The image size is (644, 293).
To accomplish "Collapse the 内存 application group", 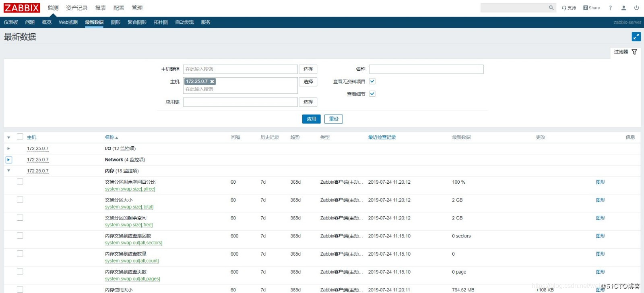I will pyautogui.click(x=8, y=171).
